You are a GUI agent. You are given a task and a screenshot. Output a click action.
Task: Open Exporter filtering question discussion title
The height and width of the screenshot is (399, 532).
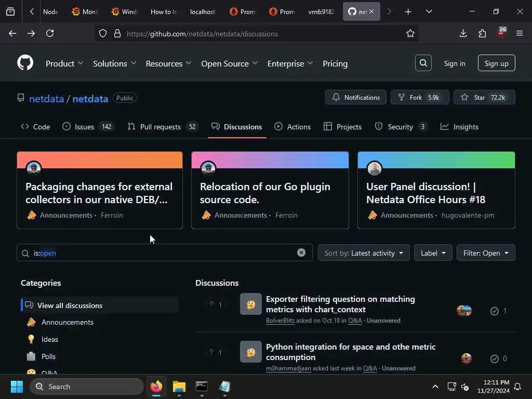tap(340, 304)
